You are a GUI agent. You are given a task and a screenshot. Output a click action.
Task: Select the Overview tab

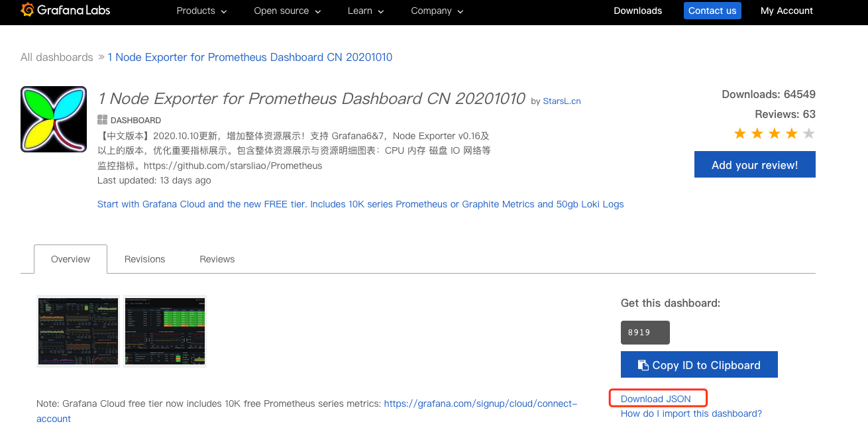click(x=70, y=259)
